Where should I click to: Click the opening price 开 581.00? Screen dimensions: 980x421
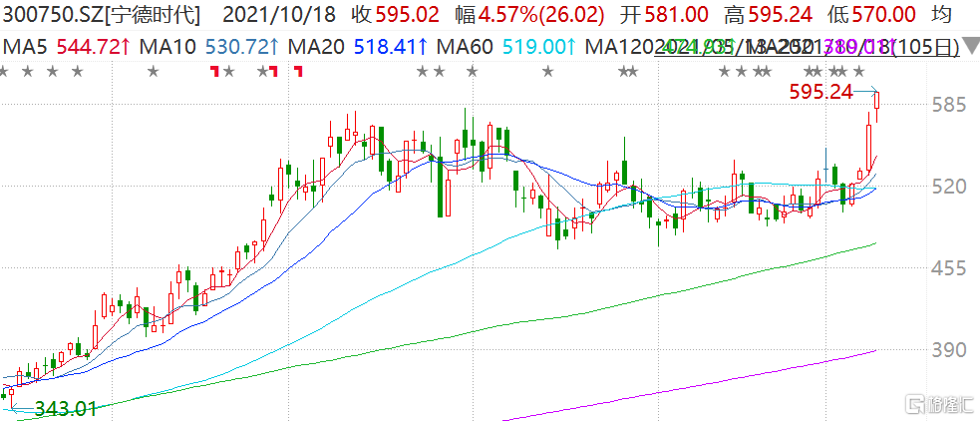tap(665, 14)
